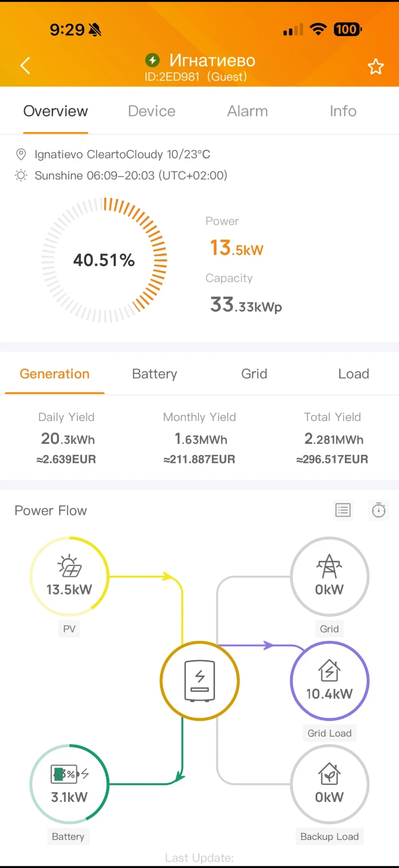Select the Backup Load node
Viewport: 399px width, 868px height.
point(330,785)
